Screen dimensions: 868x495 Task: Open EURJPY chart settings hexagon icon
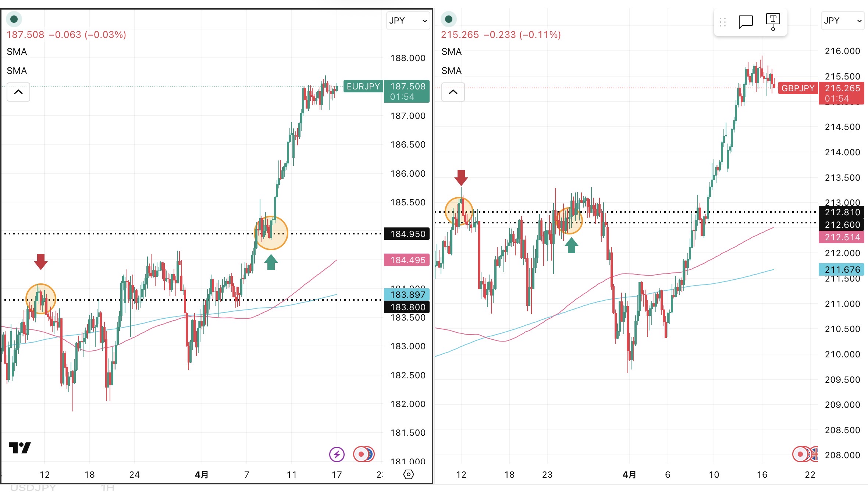[408, 474]
